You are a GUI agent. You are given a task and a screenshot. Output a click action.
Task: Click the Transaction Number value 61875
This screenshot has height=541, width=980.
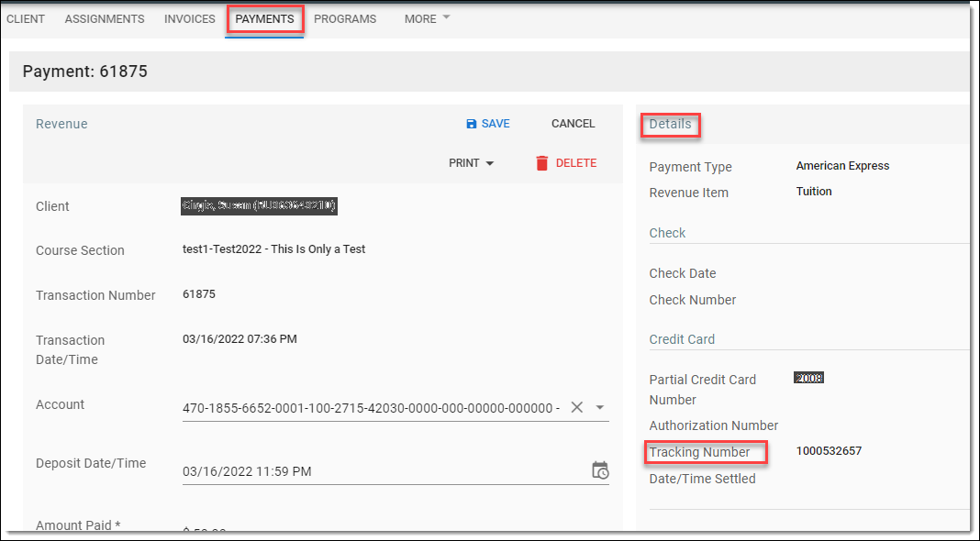(199, 294)
